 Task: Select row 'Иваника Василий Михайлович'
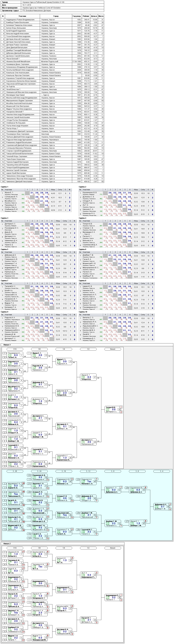pos(53,62)
